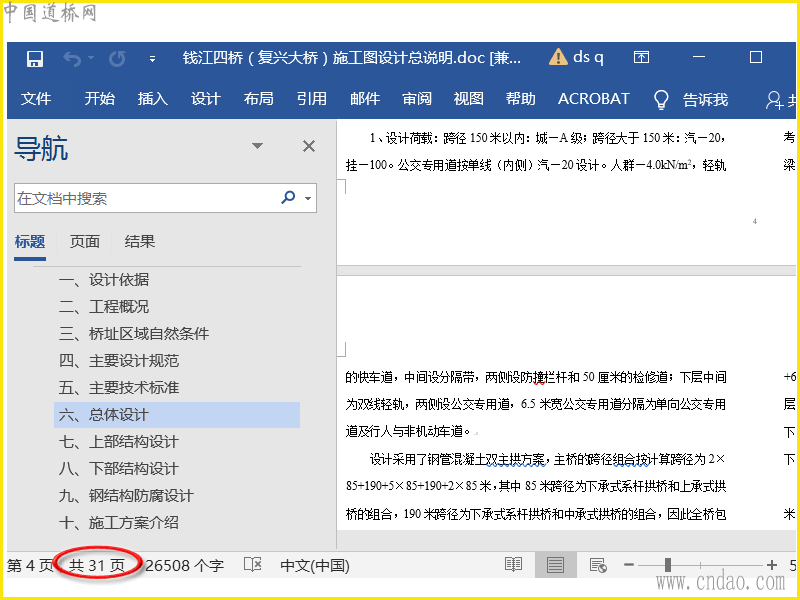The image size is (800, 600).
Task: Open navigation pane options dropdown arrow
Action: [x=258, y=146]
